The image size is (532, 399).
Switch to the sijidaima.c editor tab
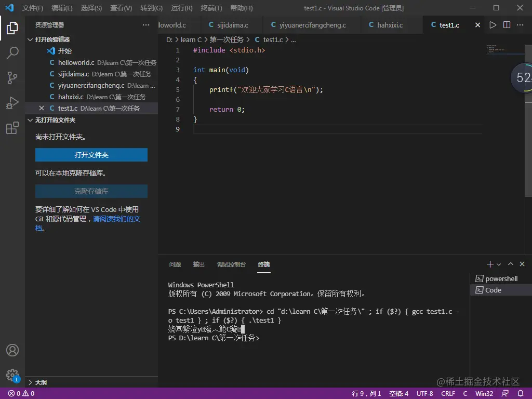coord(231,25)
